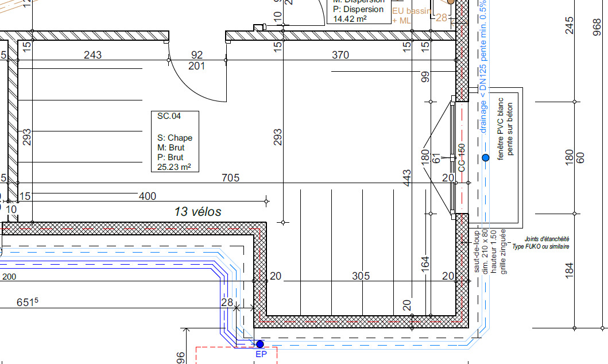The height and width of the screenshot is (364, 608).
Task: Click the blue EP label
Action: pos(261,354)
